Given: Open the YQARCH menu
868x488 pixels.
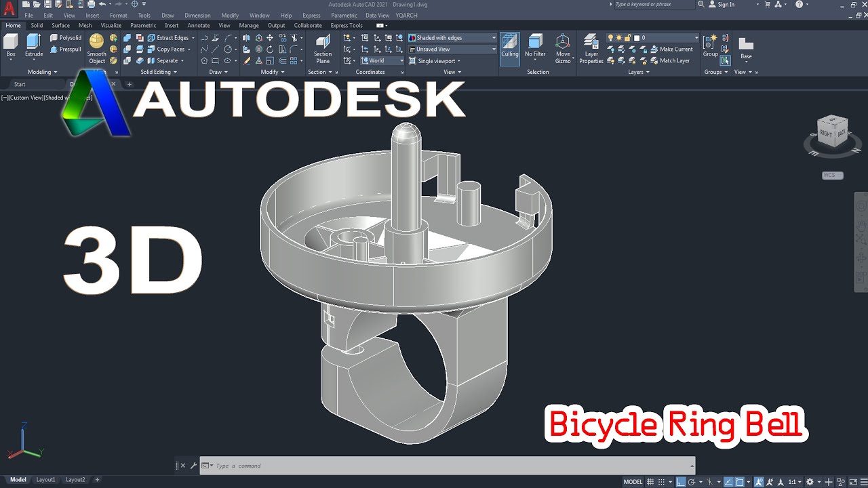Looking at the screenshot, I should (x=406, y=15).
